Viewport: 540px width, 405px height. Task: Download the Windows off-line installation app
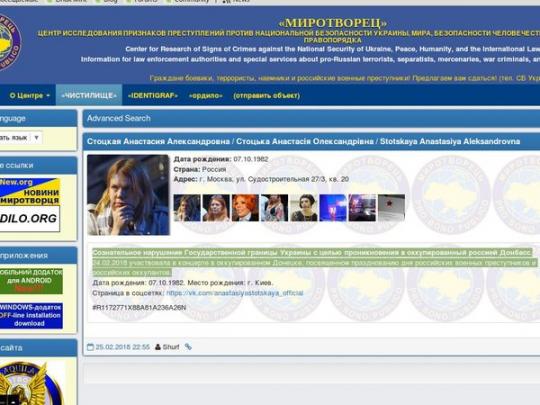tap(31, 315)
